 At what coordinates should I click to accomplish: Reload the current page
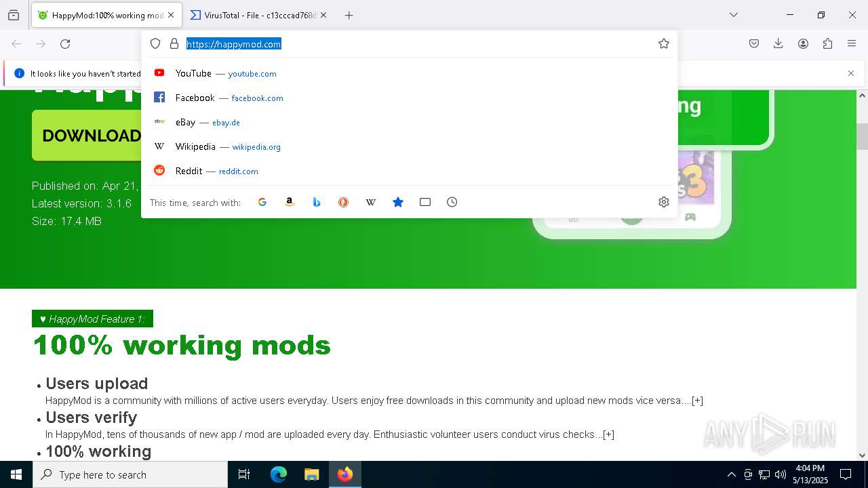pyautogui.click(x=65, y=44)
